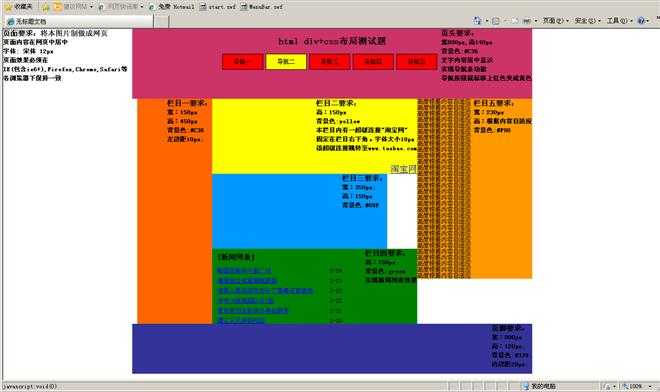660x392 pixels.
Task: Click the javascript:void(0) status bar text
Action: pos(30,387)
